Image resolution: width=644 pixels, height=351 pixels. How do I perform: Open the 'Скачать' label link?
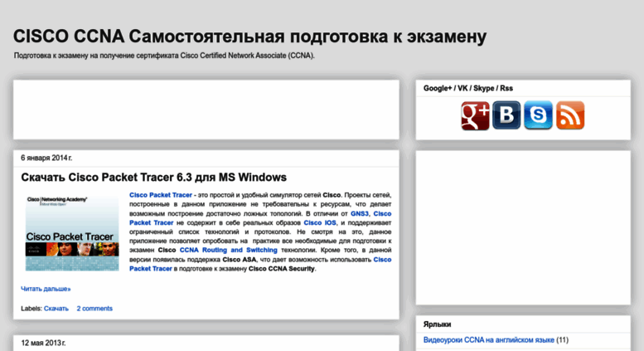pyautogui.click(x=56, y=308)
